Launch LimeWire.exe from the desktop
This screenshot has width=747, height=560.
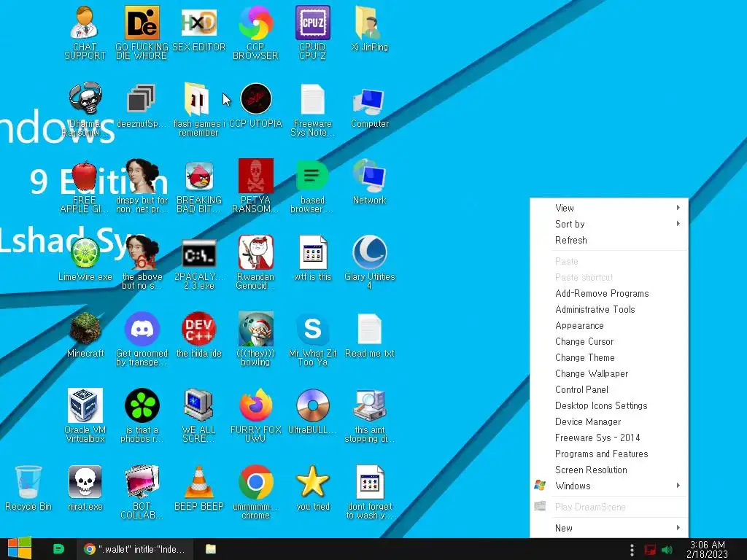(x=85, y=259)
